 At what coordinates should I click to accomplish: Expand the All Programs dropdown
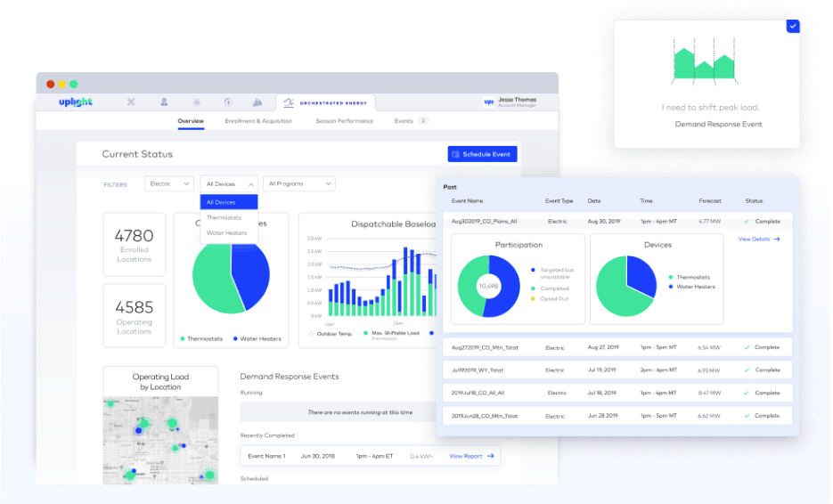click(x=299, y=183)
